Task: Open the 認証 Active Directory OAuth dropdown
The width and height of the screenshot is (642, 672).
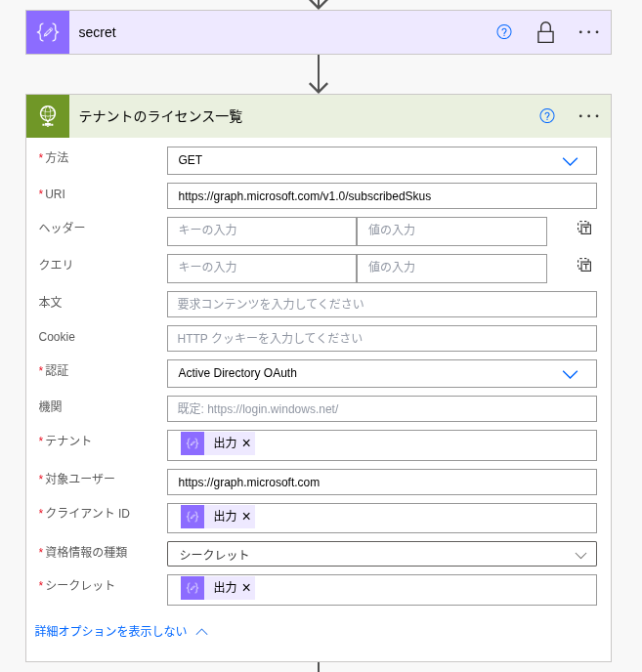Action: (x=382, y=374)
